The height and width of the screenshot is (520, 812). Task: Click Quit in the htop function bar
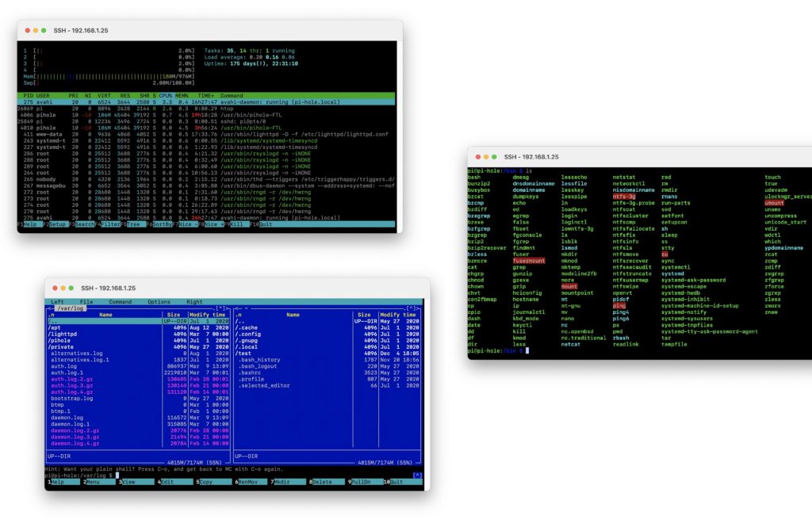coord(265,224)
